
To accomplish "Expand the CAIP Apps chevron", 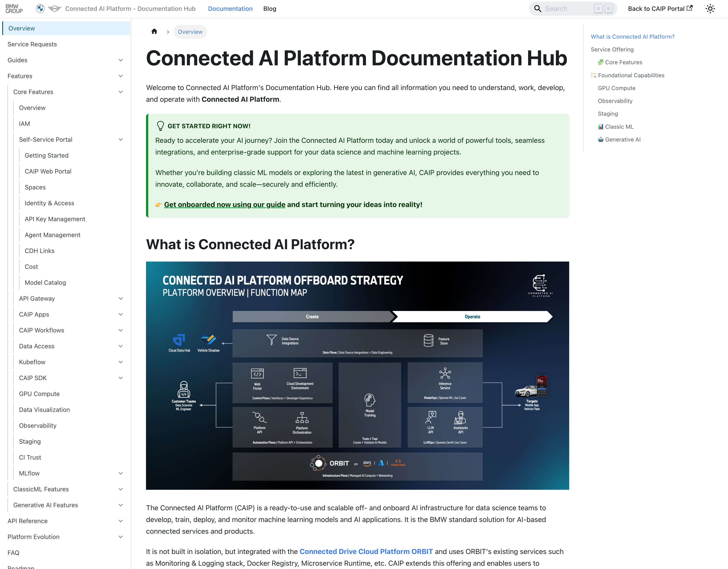I will (x=121, y=315).
